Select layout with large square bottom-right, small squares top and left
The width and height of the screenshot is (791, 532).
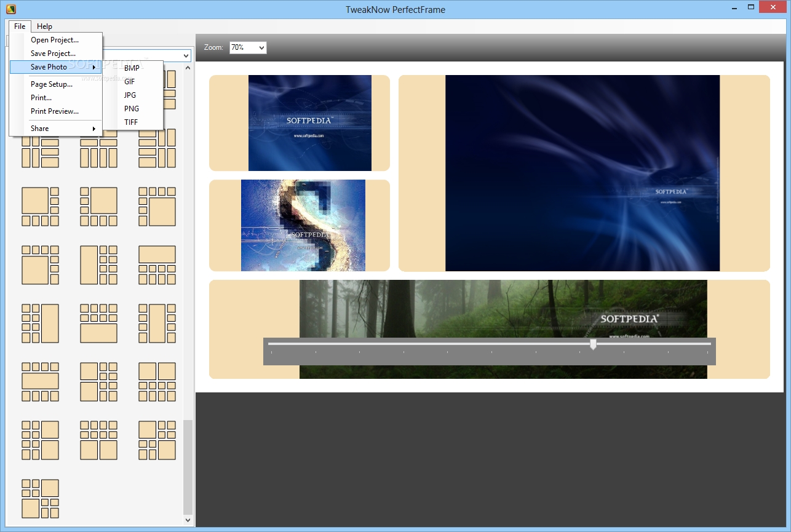(157, 207)
